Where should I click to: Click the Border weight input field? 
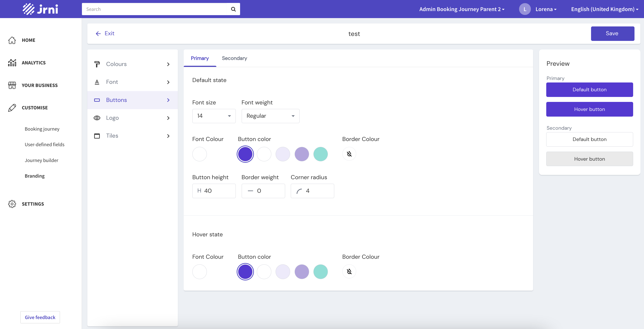point(263,191)
